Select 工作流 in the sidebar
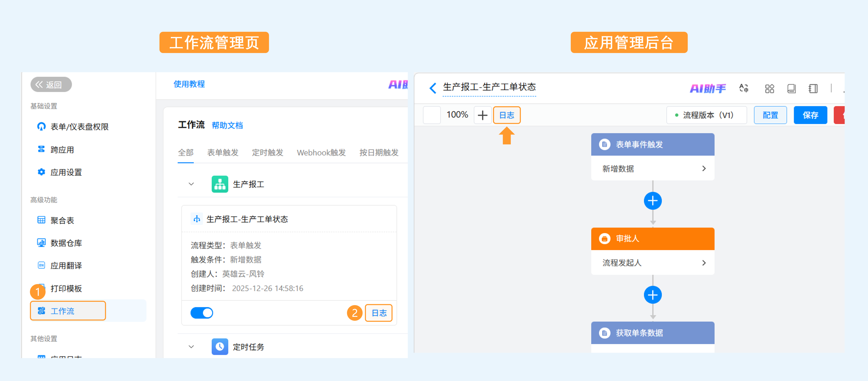Screen dimensions: 868x381 point(62,311)
